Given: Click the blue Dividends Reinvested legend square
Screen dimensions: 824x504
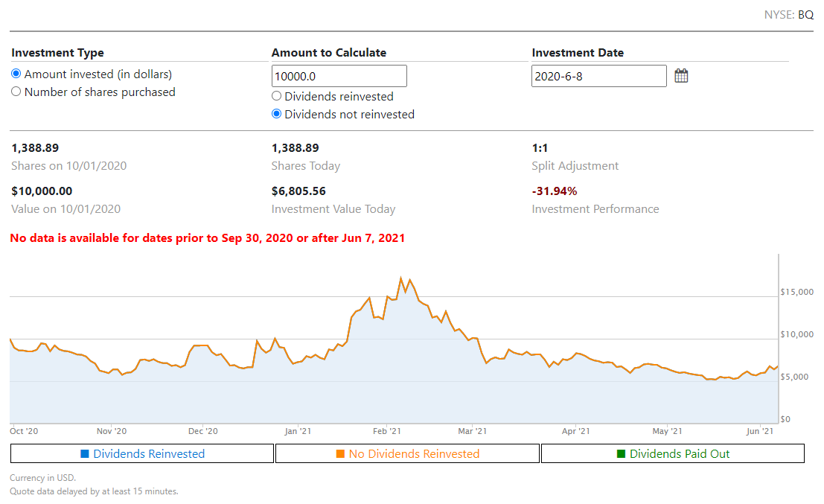Looking at the screenshot, I should click(85, 453).
